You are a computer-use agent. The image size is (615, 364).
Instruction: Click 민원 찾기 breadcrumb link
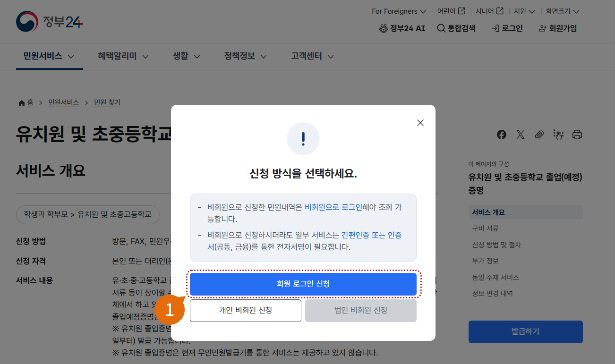(107, 102)
